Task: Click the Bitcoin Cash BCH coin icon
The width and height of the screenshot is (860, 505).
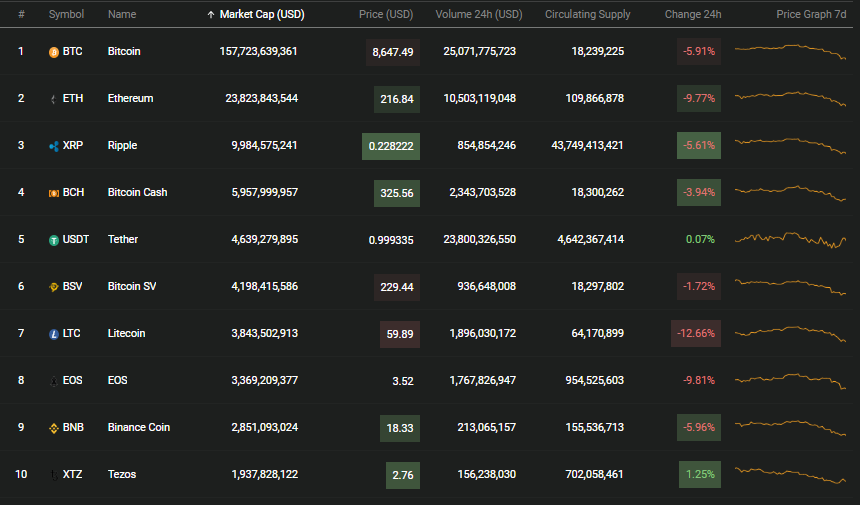Action: pyautogui.click(x=54, y=193)
